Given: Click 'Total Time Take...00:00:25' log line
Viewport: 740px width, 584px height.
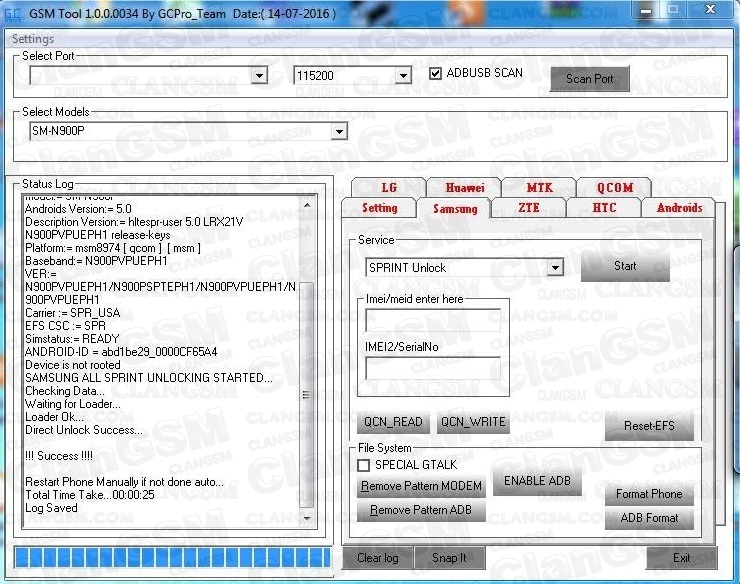Looking at the screenshot, I should point(90,495).
